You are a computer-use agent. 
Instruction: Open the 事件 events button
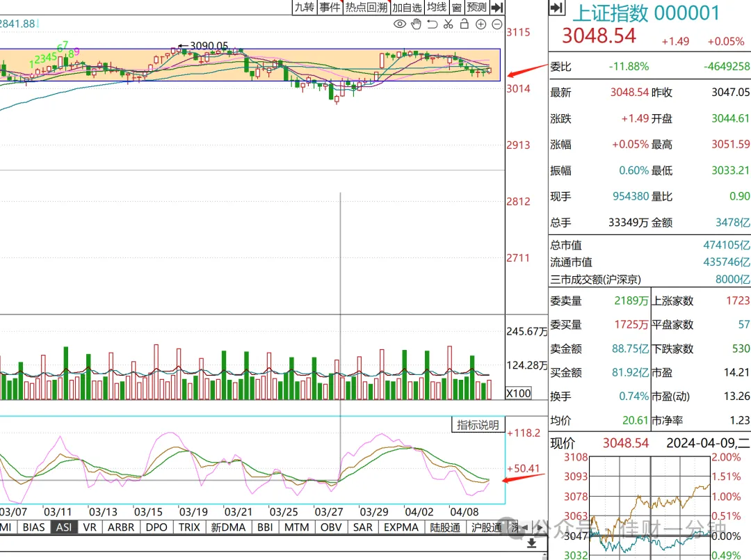coord(330,7)
